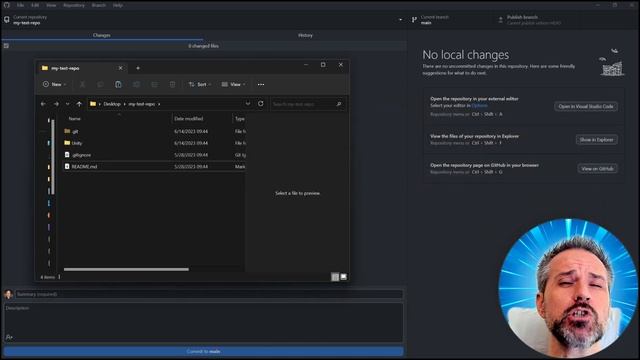This screenshot has height=360, width=640.
Task: Click the add co-authors icon in Description
Action: coord(9,337)
